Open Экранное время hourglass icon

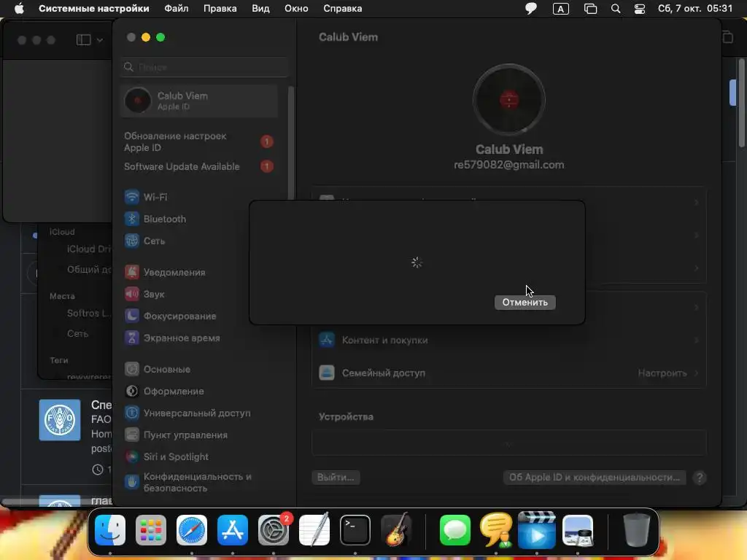(x=132, y=338)
